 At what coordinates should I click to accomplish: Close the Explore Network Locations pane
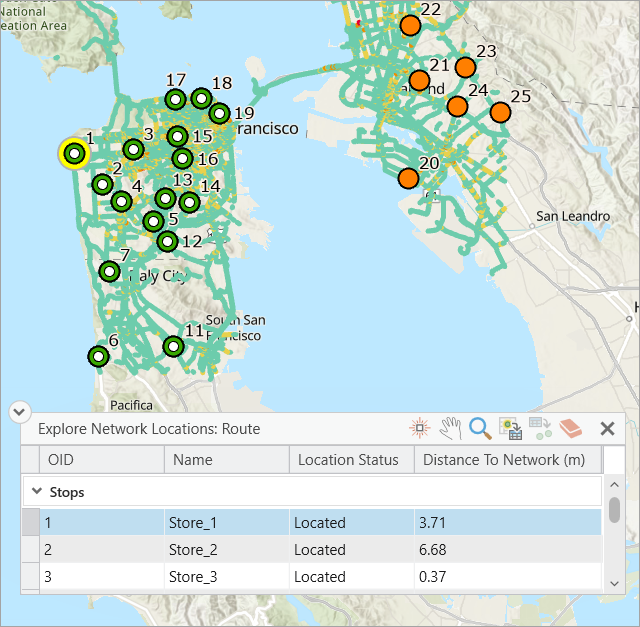pyautogui.click(x=607, y=429)
